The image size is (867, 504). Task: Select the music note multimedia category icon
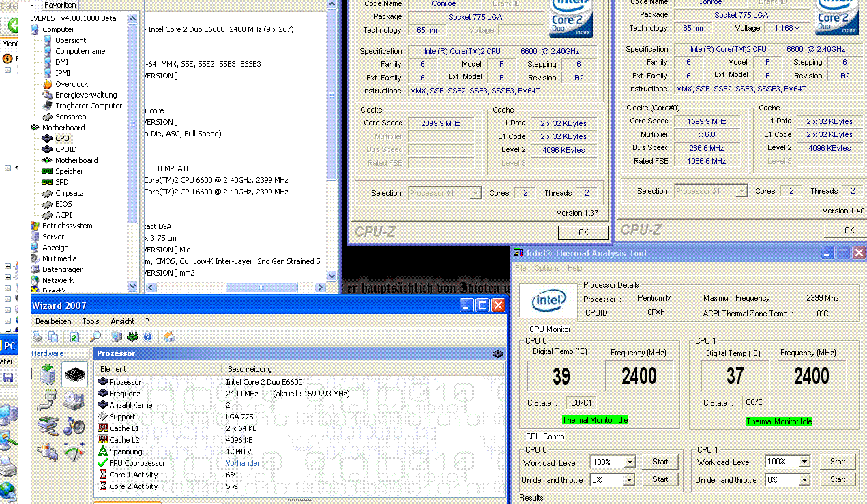[x=74, y=426]
